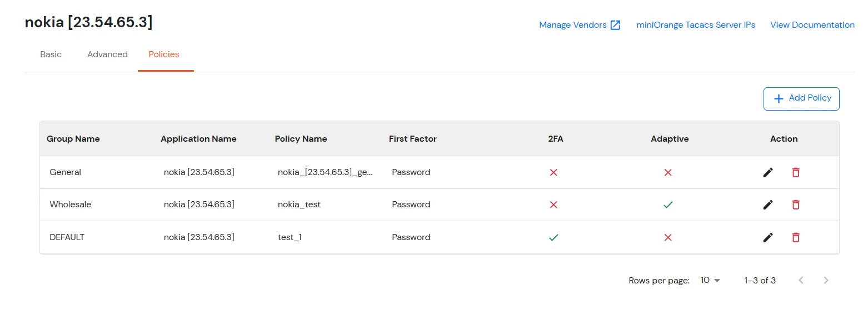Click the nokia_test policy name
This screenshot has width=868, height=309.
[299, 205]
